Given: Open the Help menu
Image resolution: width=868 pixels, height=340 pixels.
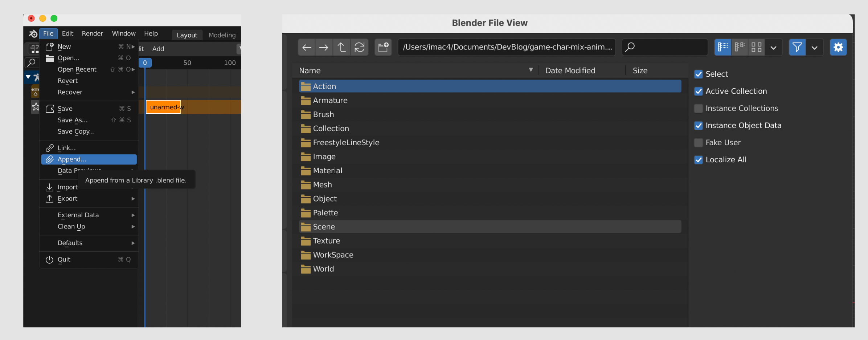Looking at the screenshot, I should pos(151,33).
